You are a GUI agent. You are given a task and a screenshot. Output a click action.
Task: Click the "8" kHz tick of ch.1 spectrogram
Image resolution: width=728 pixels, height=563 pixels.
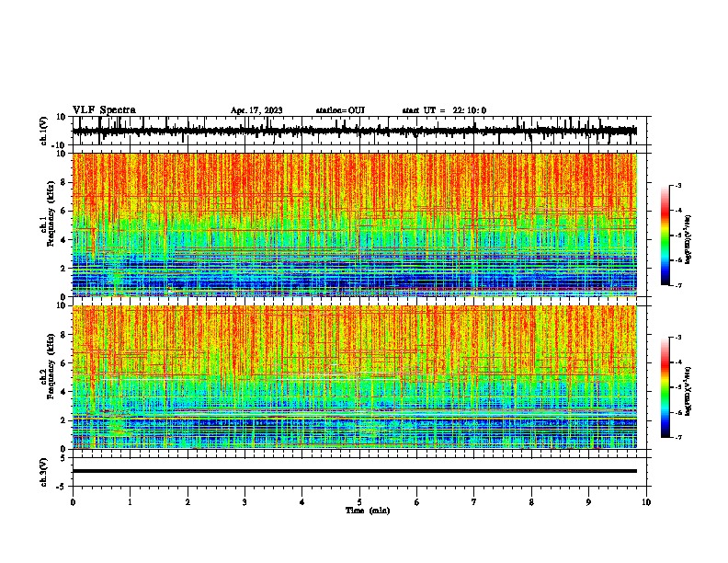(x=63, y=182)
